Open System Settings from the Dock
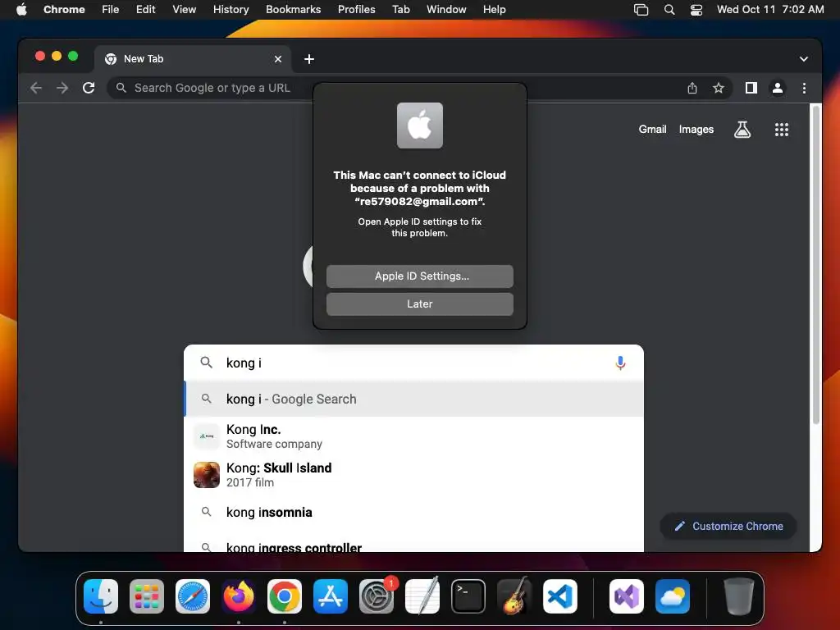This screenshot has height=630, width=840. (x=376, y=596)
